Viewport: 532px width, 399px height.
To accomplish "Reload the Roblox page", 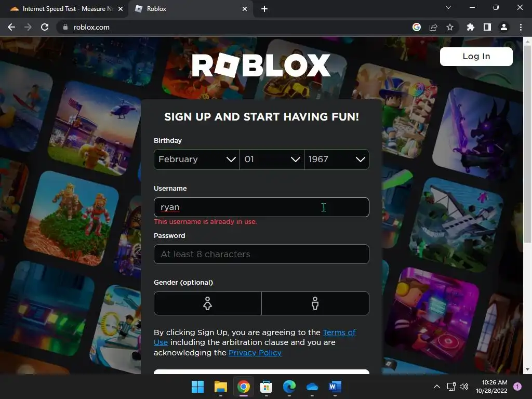I will coord(45,27).
